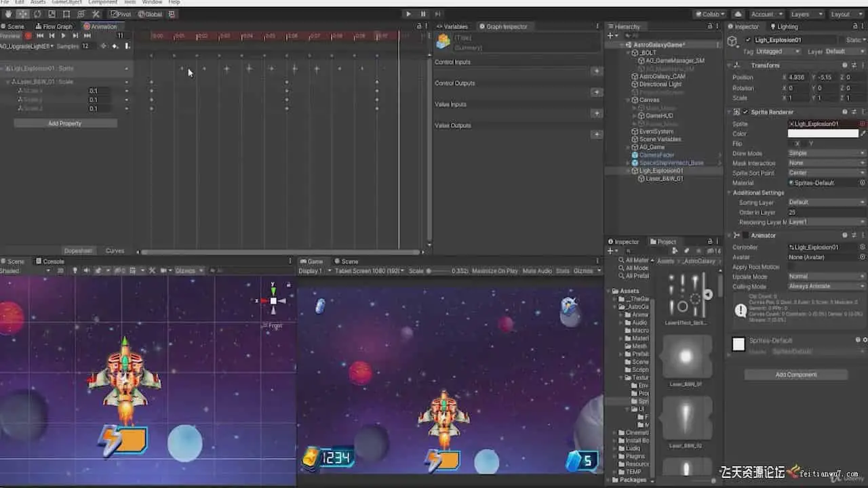Viewport: 868px width, 488px height.
Task: Toggle the animation record button
Action: click(x=28, y=35)
